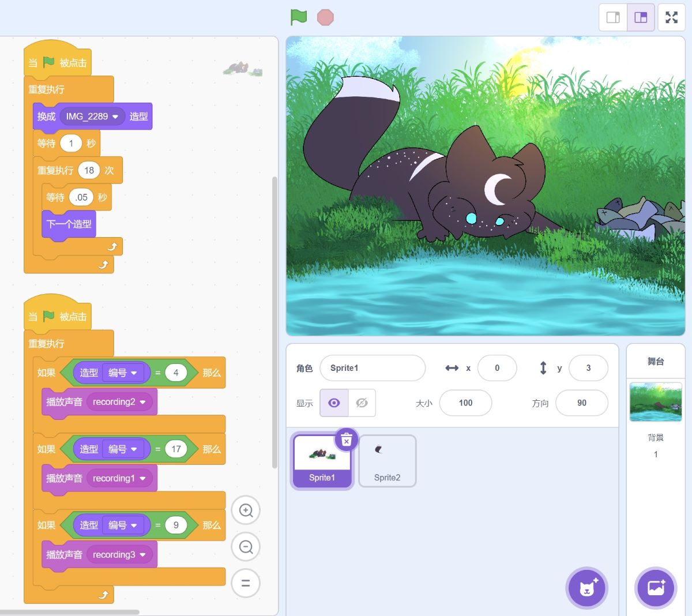This screenshot has height=616, width=692.
Task: Edit the comparison value 4
Action: tap(176, 373)
